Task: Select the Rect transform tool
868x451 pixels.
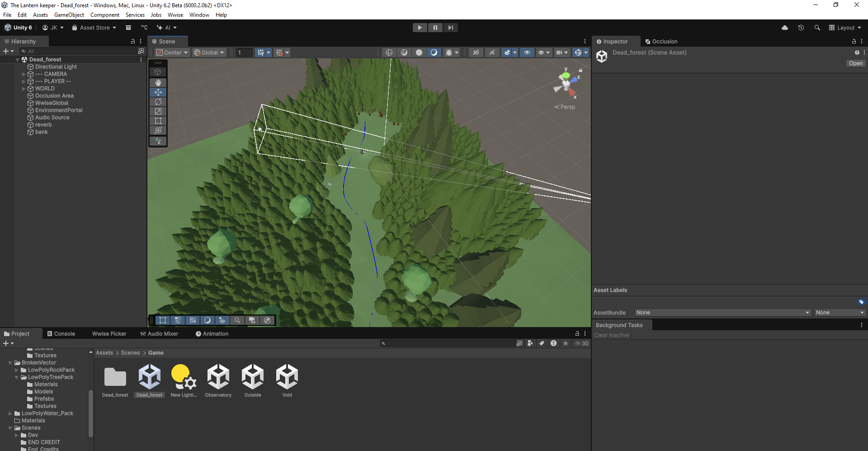Action: coord(158,121)
